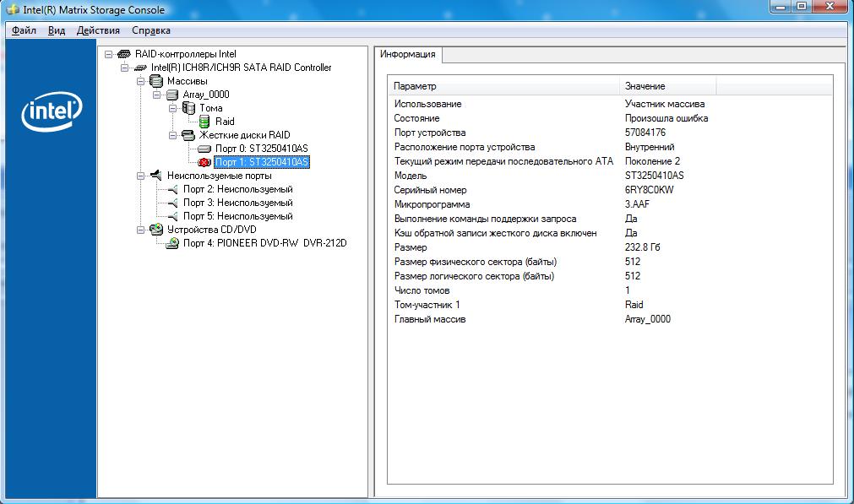854x504 pixels.
Task: Click the Порт 0 hard disk icon
Action: pyautogui.click(x=204, y=149)
